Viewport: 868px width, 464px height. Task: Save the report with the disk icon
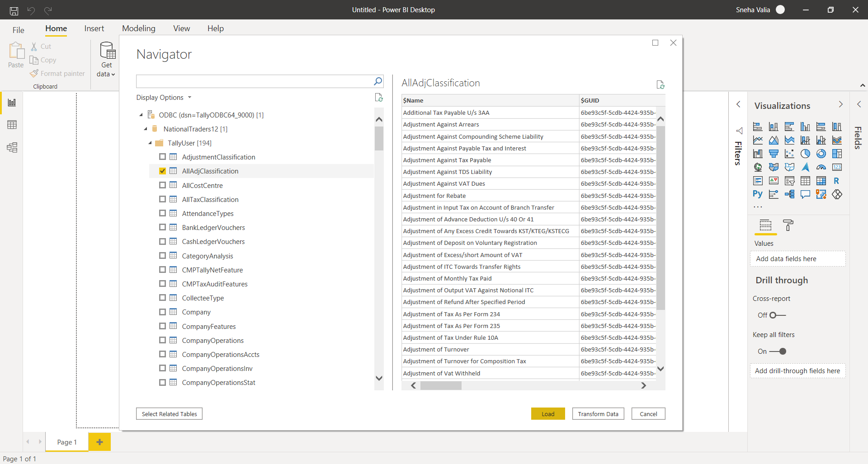click(x=14, y=10)
